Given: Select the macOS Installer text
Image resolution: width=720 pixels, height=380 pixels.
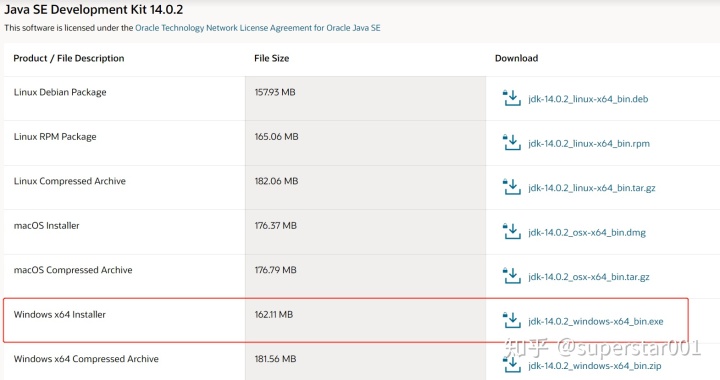Looking at the screenshot, I should (x=46, y=226).
